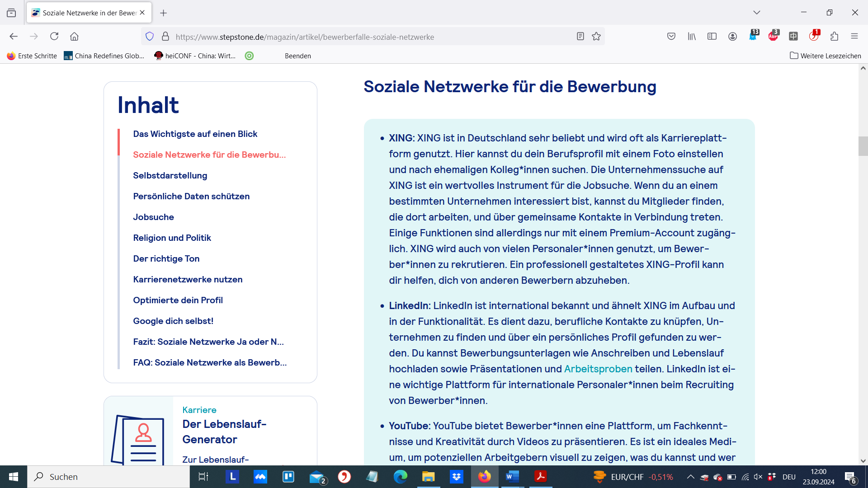Jump to Jobsuche section
Viewport: 868px width, 488px height.
click(153, 217)
